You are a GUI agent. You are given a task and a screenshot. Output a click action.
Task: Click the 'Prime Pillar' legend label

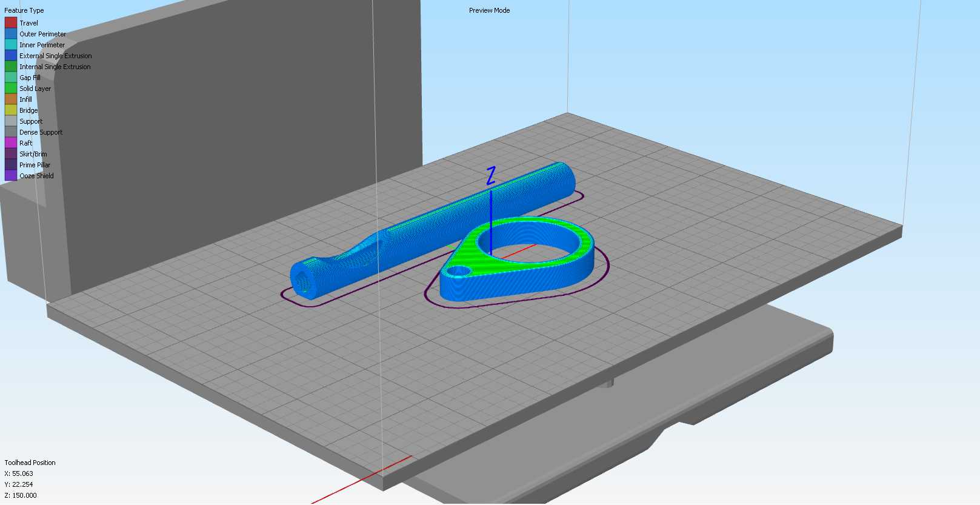35,165
